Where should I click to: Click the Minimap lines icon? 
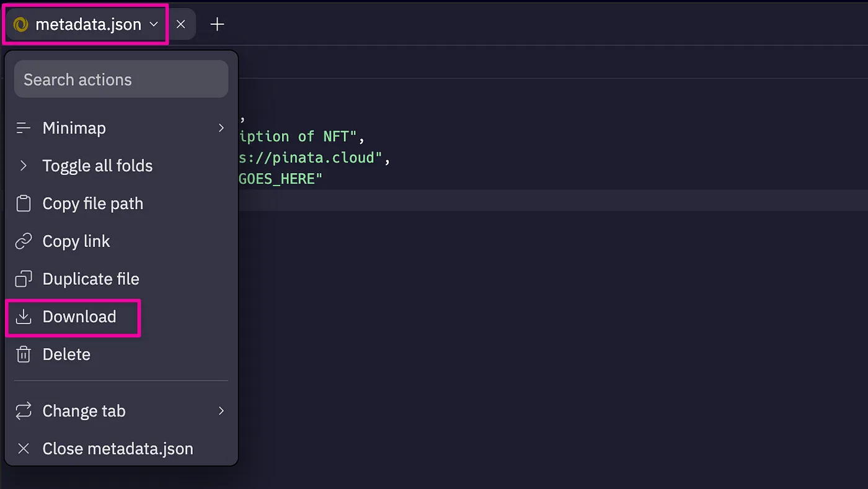click(24, 128)
